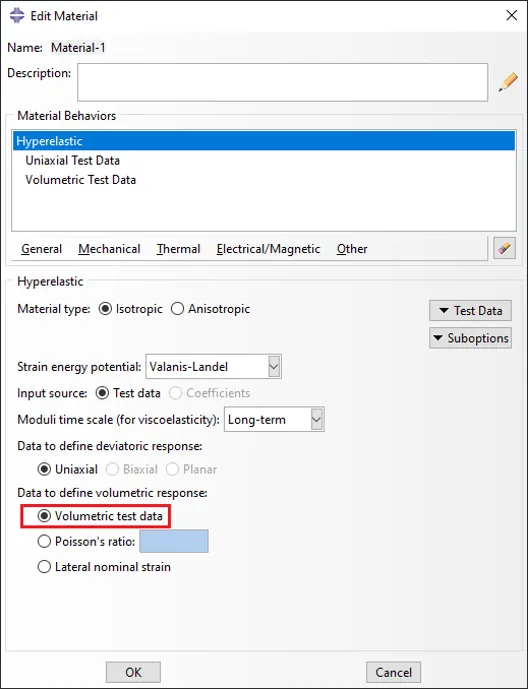Click the Poisson's ratio input field
Screen dimensions: 528x690
[x=174, y=541]
